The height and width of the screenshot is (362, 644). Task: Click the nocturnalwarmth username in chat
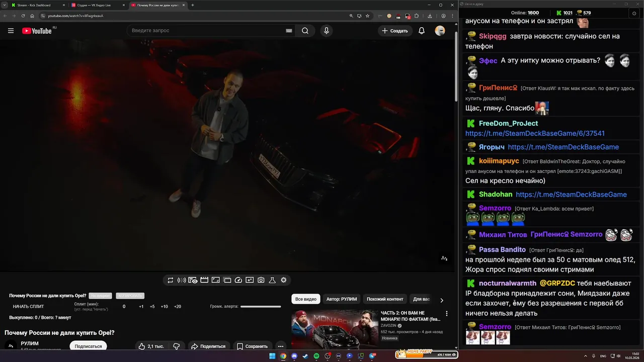508,283
